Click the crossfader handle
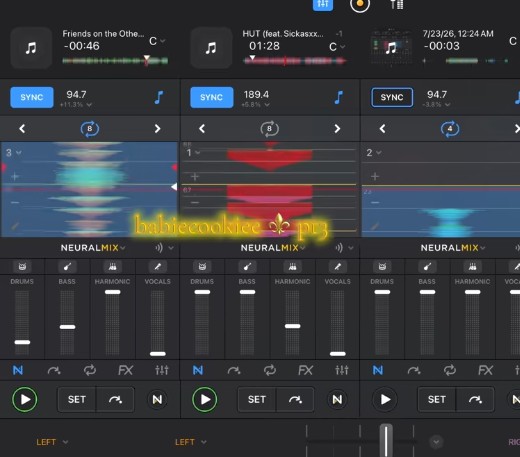 386,440
